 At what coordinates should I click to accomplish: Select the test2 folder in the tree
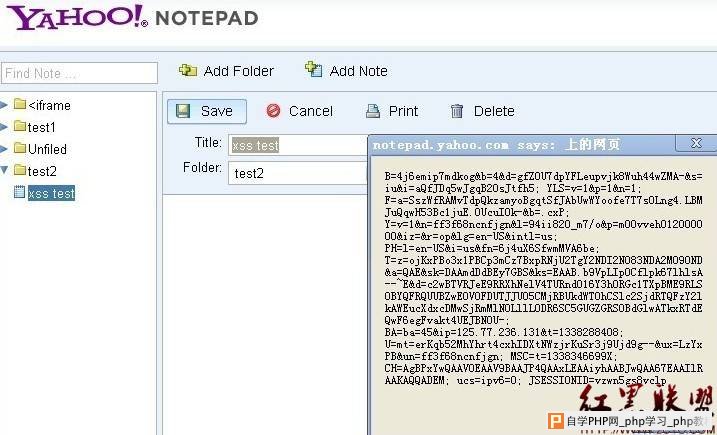pyautogui.click(x=43, y=171)
